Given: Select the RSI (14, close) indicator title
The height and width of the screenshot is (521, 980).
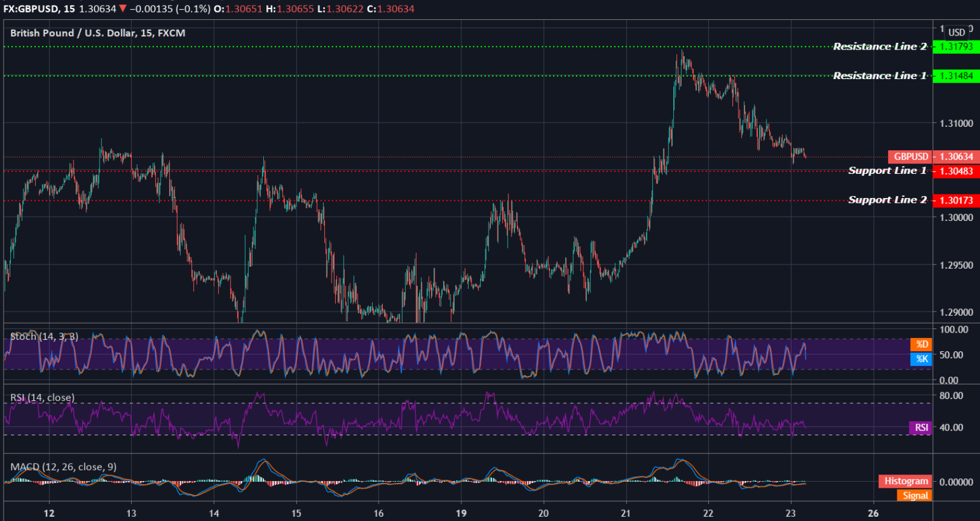Looking at the screenshot, I should pos(42,397).
